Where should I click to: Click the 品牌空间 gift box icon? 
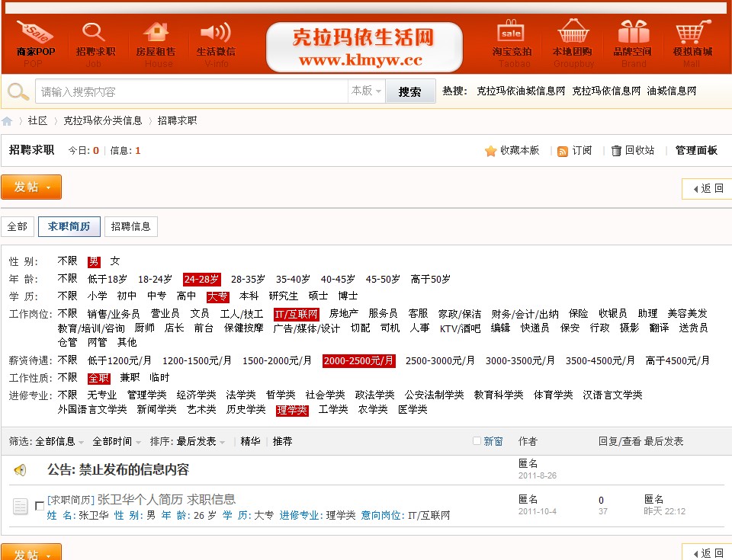pyautogui.click(x=633, y=33)
